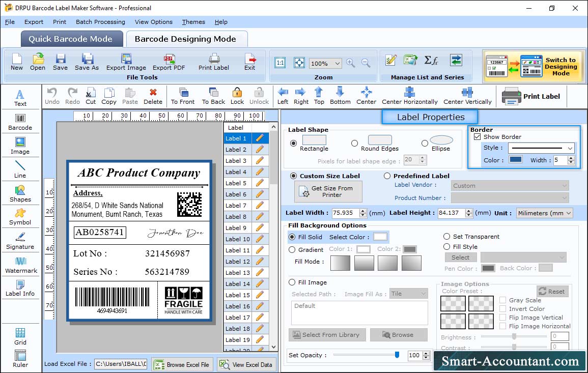
Task: Create a New label file
Action: tap(16, 62)
